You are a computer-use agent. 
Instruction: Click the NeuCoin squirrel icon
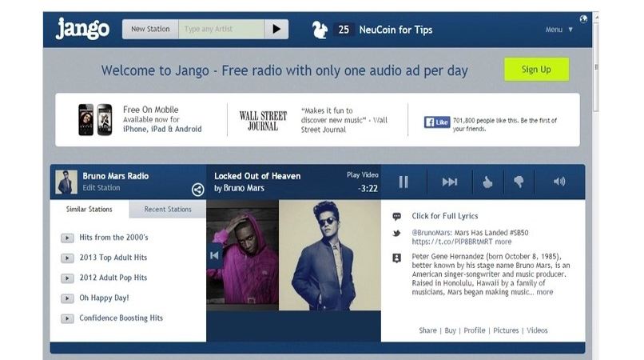[x=320, y=30]
